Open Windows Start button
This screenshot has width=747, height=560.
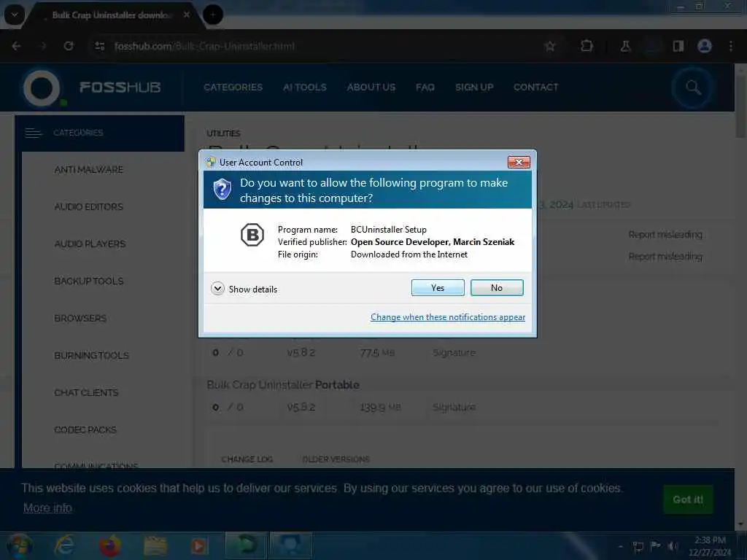click(20, 546)
